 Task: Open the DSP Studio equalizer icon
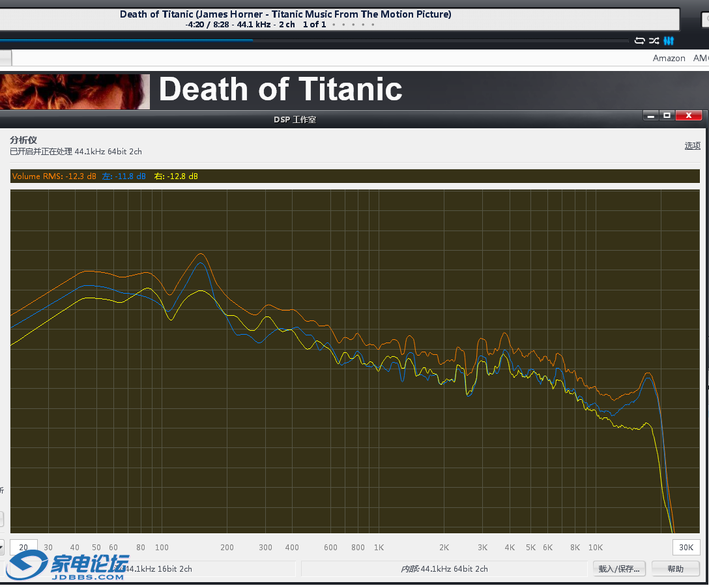coord(669,41)
